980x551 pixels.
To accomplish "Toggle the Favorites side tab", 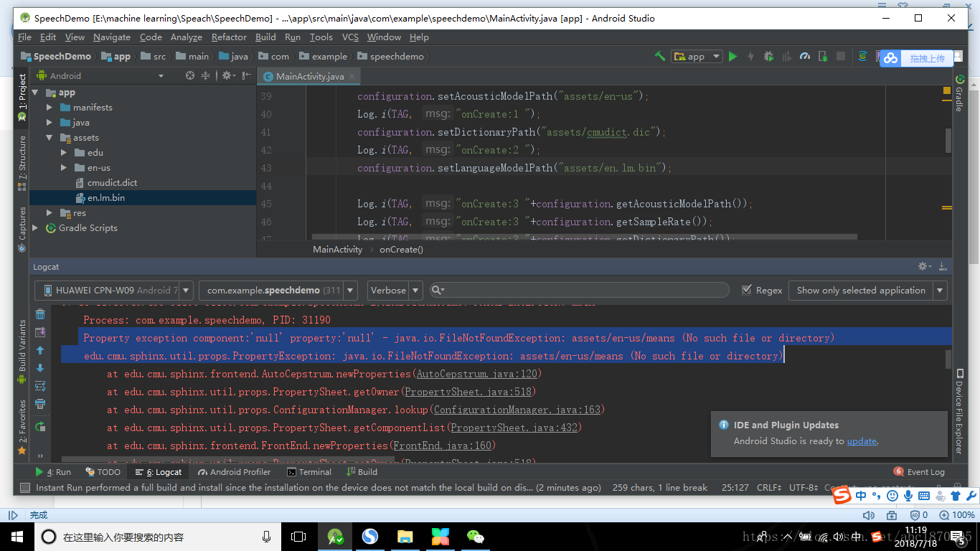I will 22,427.
